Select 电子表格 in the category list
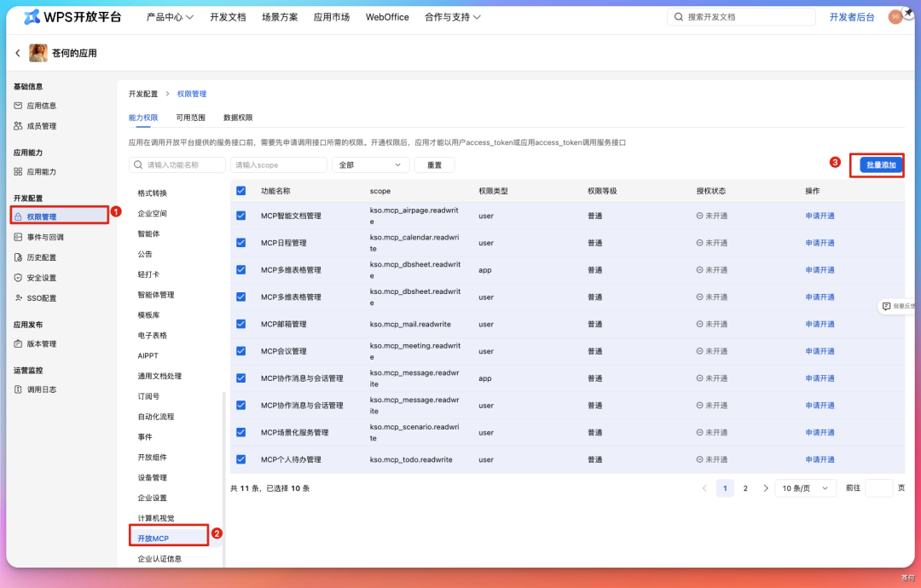 (x=152, y=336)
